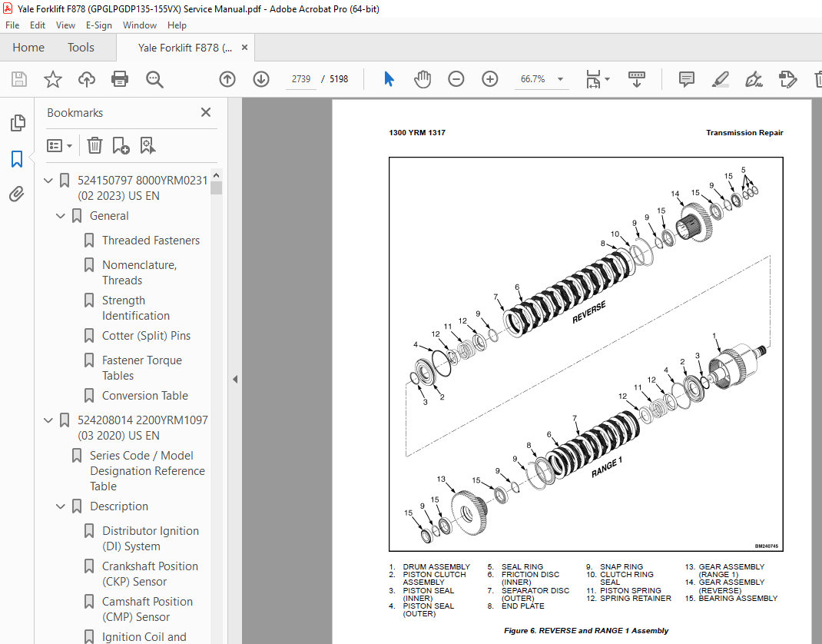Screen dimensions: 822x644
Task: Close the Yale Forklift document tab
Action: point(244,48)
